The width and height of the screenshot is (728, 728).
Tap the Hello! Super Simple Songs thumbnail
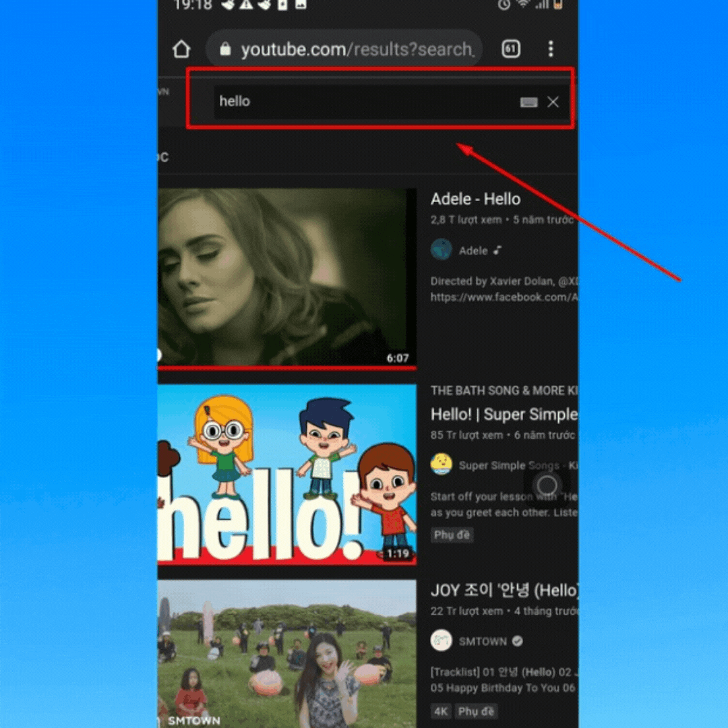(287, 475)
